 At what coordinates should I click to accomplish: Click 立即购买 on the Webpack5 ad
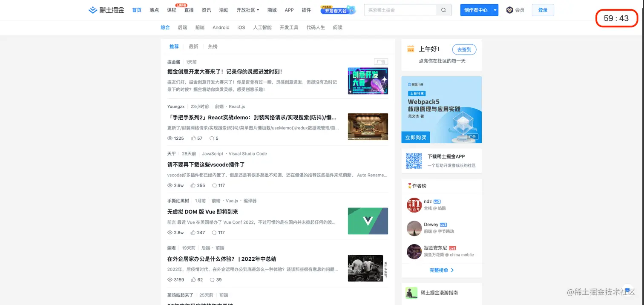416,137
